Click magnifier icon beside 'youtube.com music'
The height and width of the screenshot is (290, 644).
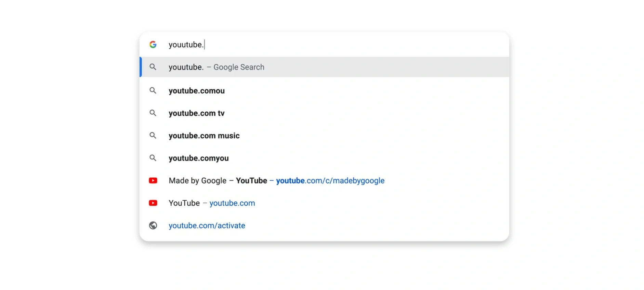pyautogui.click(x=153, y=136)
